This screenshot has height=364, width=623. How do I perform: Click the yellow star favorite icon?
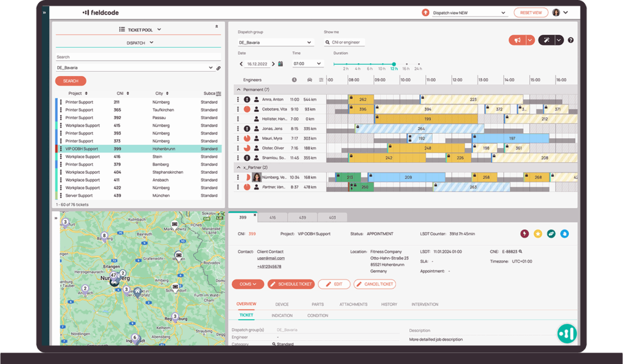point(538,233)
